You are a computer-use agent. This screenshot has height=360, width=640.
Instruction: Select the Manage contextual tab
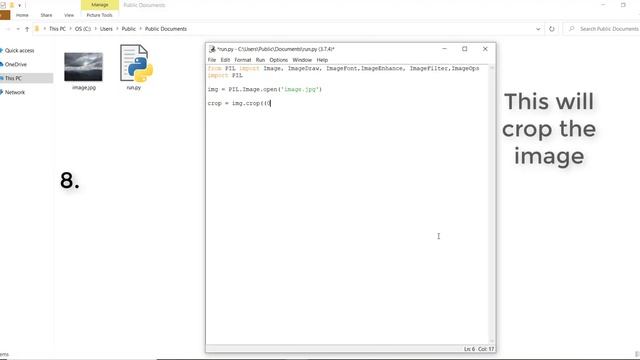(x=100, y=5)
